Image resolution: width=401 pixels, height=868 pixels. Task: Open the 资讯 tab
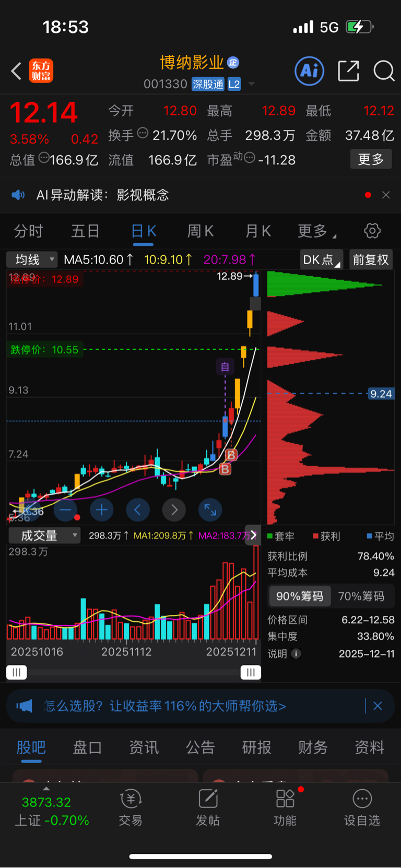[144, 747]
